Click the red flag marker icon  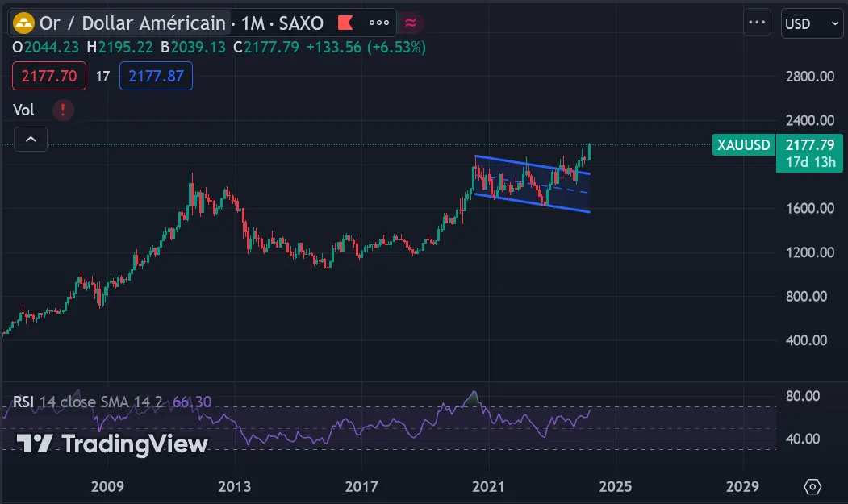(x=345, y=23)
